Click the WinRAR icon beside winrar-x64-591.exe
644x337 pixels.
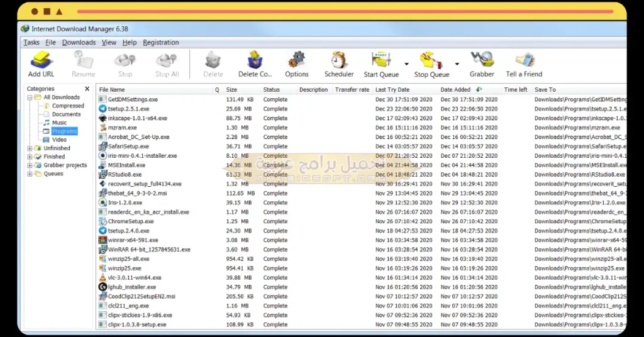click(x=103, y=240)
